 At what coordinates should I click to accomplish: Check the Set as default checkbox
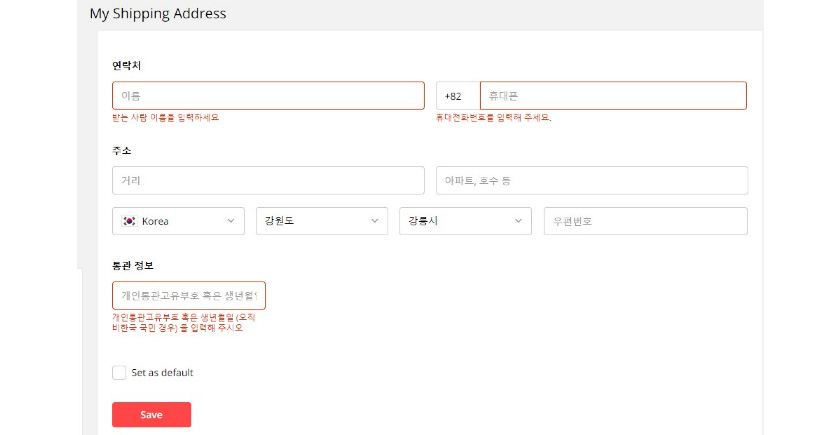point(119,372)
